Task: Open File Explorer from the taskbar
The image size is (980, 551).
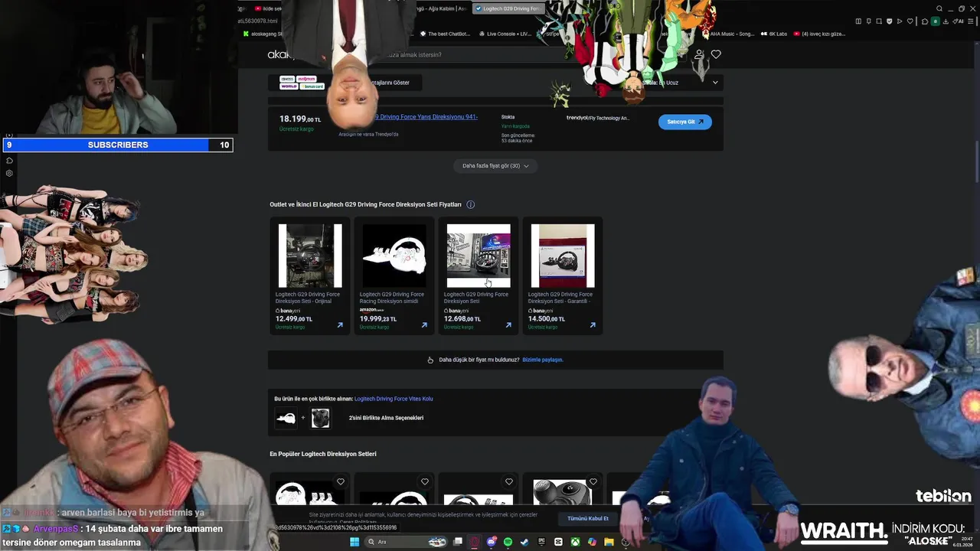Action: [x=609, y=542]
